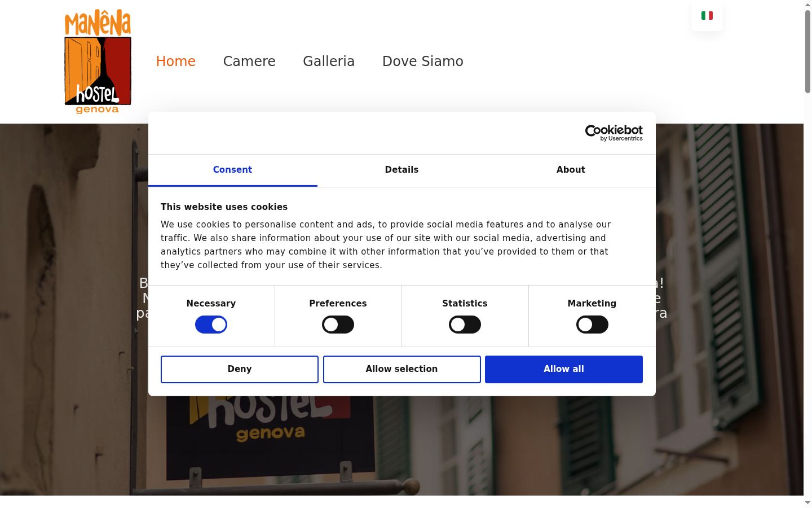This screenshot has height=508, width=812.
Task: Go to the Home menu item
Action: (176, 62)
